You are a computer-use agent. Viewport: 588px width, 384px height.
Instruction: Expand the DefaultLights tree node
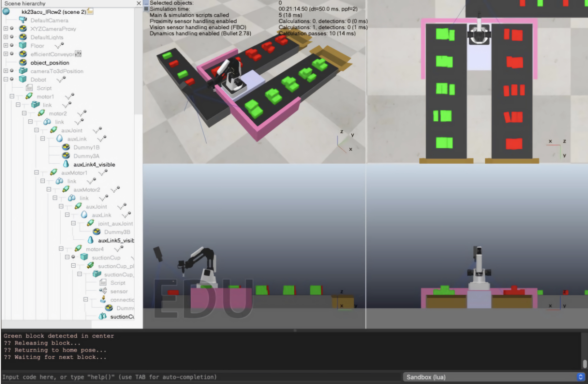pyautogui.click(x=6, y=37)
